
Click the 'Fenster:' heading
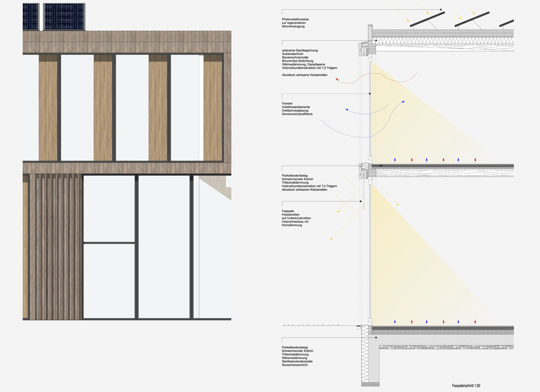287,103
